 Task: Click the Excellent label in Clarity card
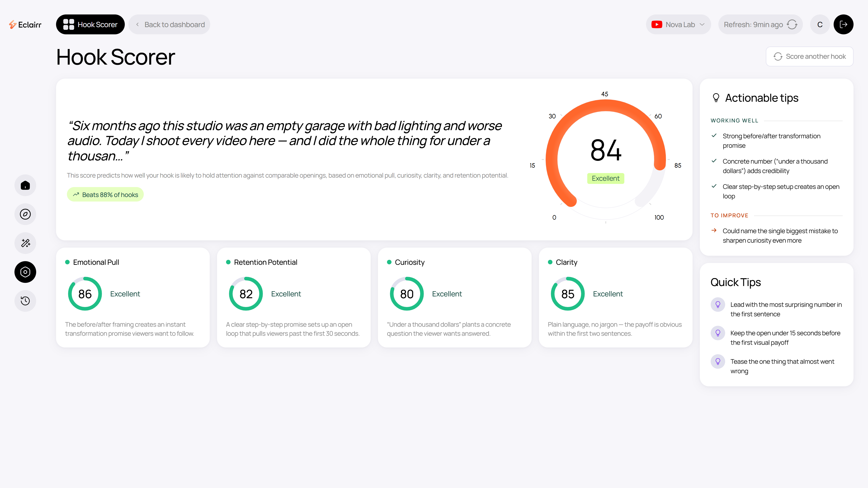coord(608,294)
